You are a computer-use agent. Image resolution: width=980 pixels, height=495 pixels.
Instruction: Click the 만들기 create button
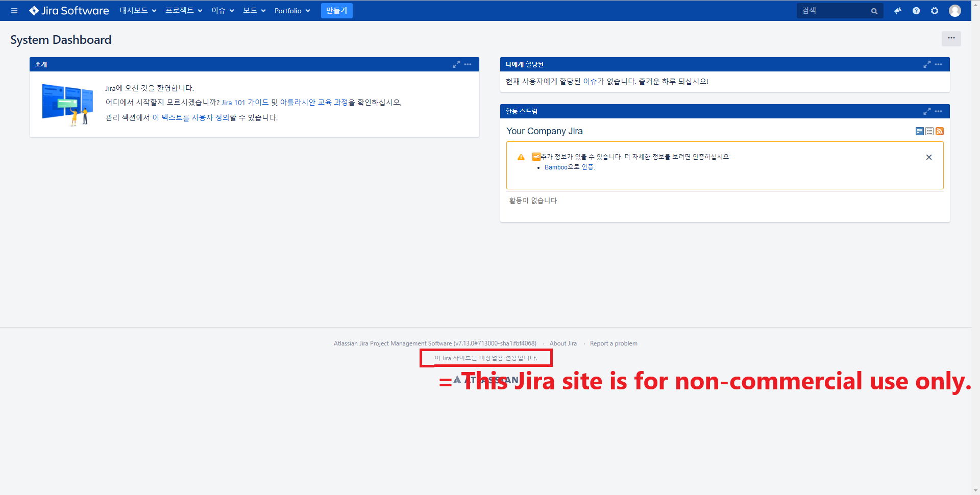[x=336, y=11]
